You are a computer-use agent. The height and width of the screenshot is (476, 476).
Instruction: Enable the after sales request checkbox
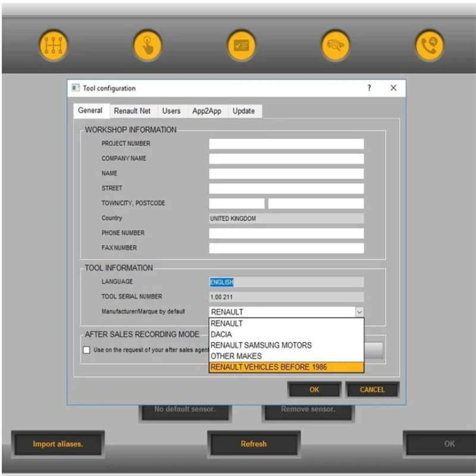coord(86,350)
